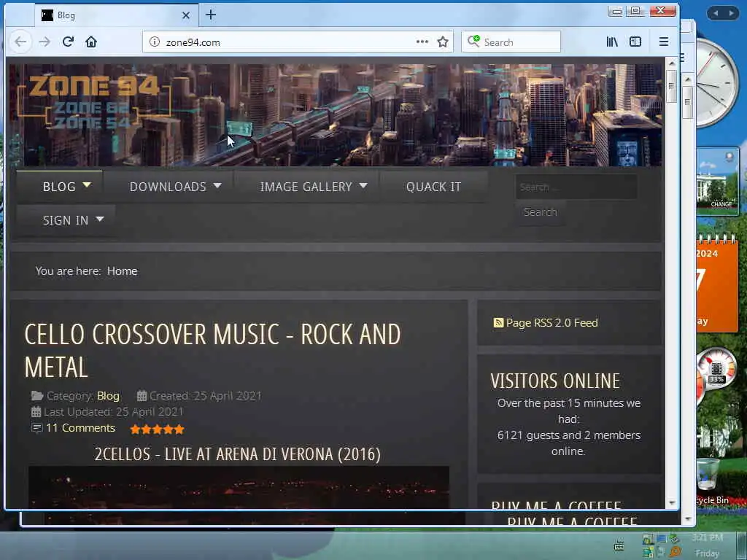Go forward with the forward arrow
This screenshot has width=747, height=560.
point(44,42)
